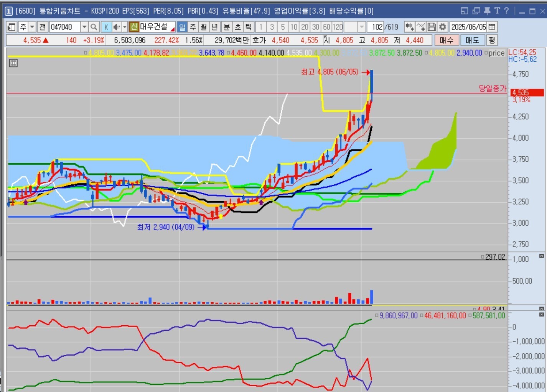This screenshot has width=547, height=392.
Task: Click the data grid icon on chart
Action: 13,63
